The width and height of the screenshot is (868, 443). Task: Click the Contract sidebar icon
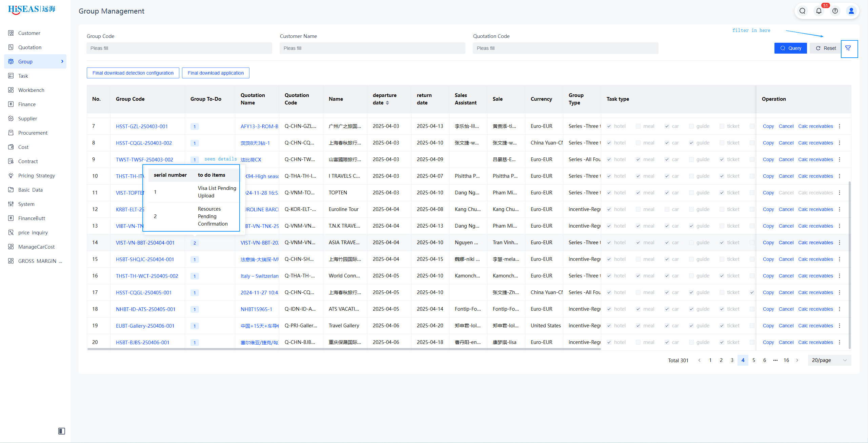11,161
